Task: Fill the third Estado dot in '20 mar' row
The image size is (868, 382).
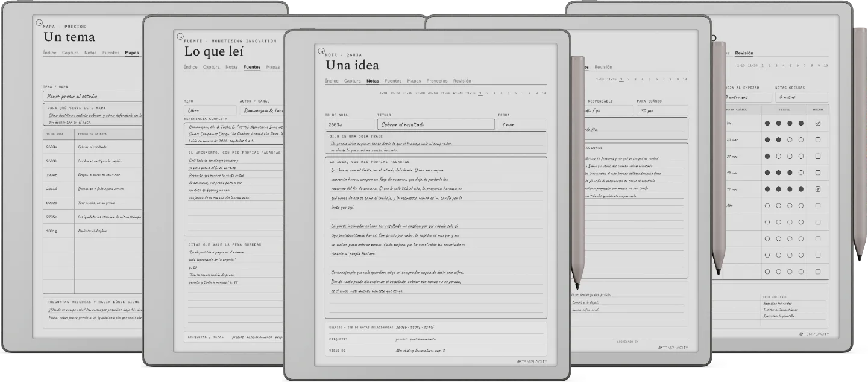Action: 790,139
